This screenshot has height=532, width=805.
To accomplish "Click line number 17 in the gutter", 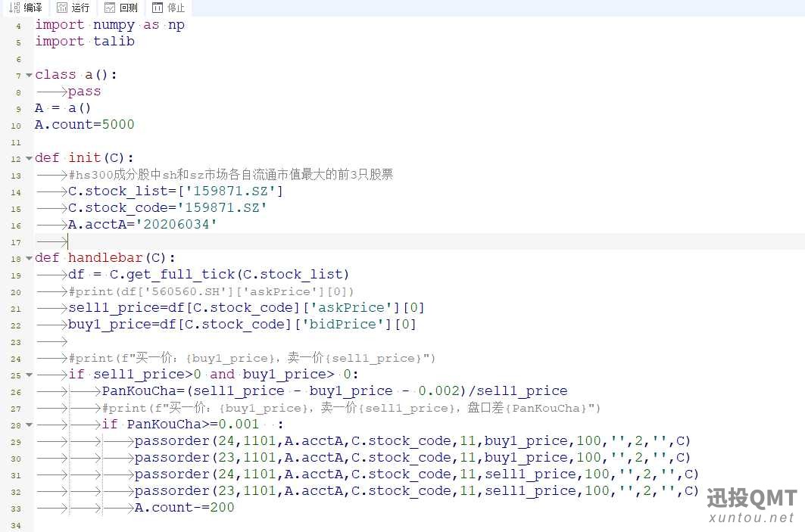I will pyautogui.click(x=16, y=242).
